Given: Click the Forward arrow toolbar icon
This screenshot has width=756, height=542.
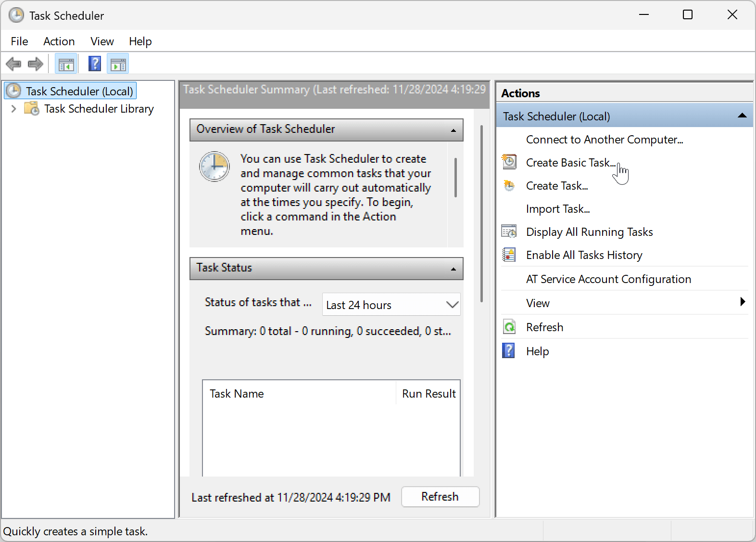Looking at the screenshot, I should [36, 64].
